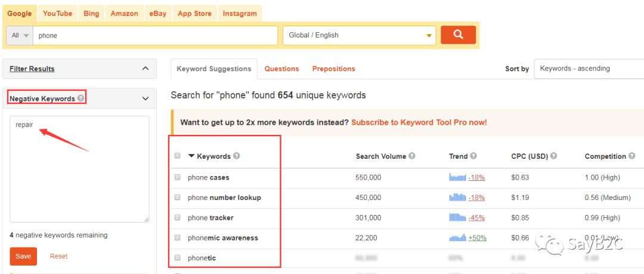Switch to the YouTube tab
Viewport: 644px width, 274px height.
[x=57, y=13]
